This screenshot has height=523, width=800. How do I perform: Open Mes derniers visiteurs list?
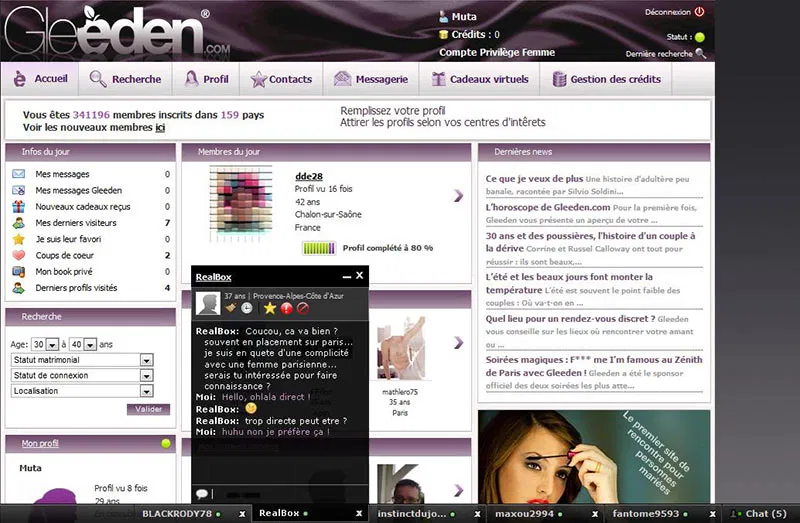[76, 223]
